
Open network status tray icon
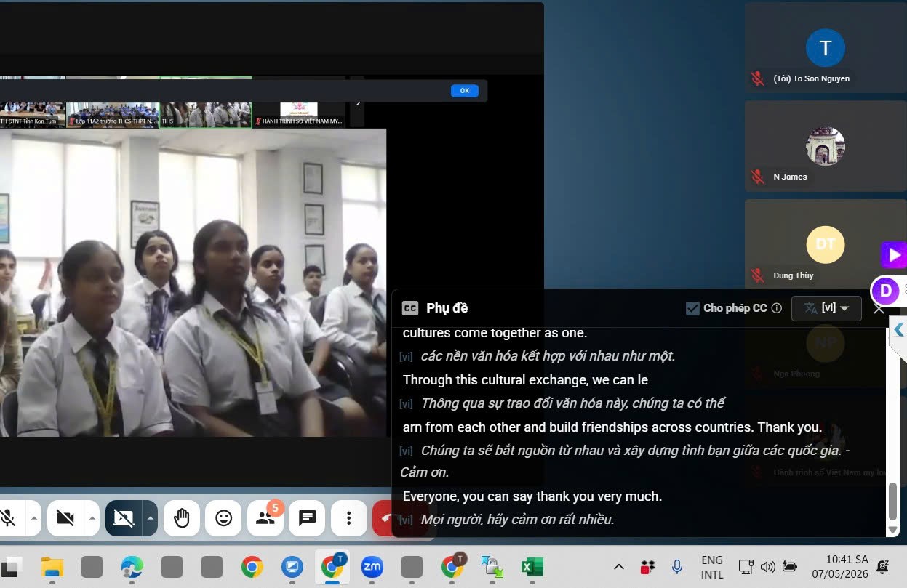point(746,567)
